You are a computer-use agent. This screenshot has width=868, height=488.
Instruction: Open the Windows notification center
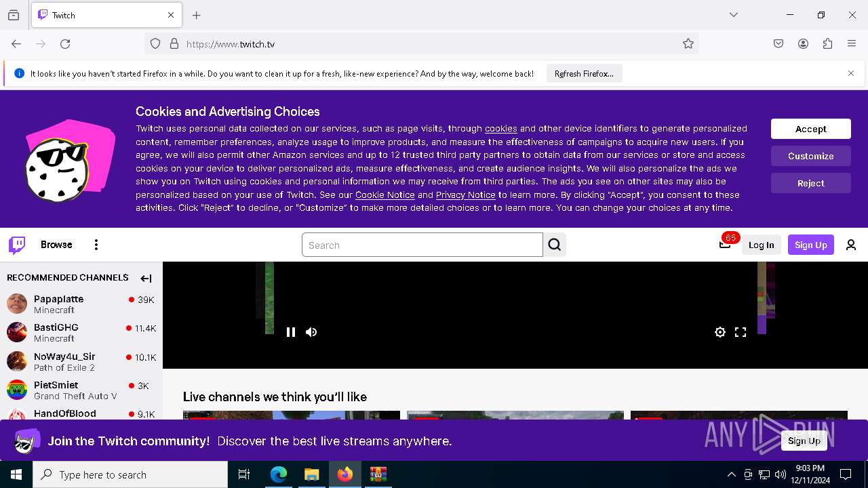(x=846, y=474)
